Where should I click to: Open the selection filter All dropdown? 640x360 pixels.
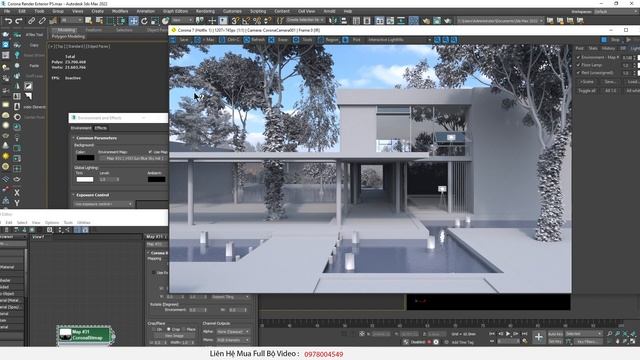(x=71, y=20)
